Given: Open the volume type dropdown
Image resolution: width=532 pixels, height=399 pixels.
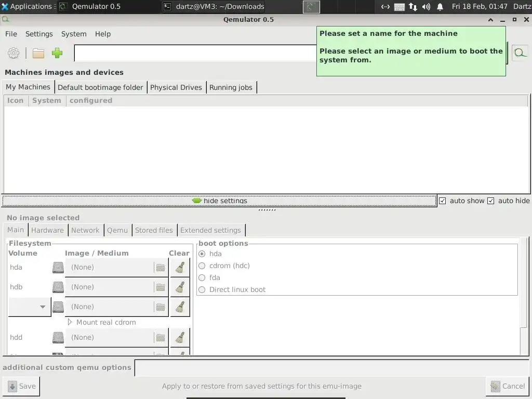Looking at the screenshot, I should (30, 307).
